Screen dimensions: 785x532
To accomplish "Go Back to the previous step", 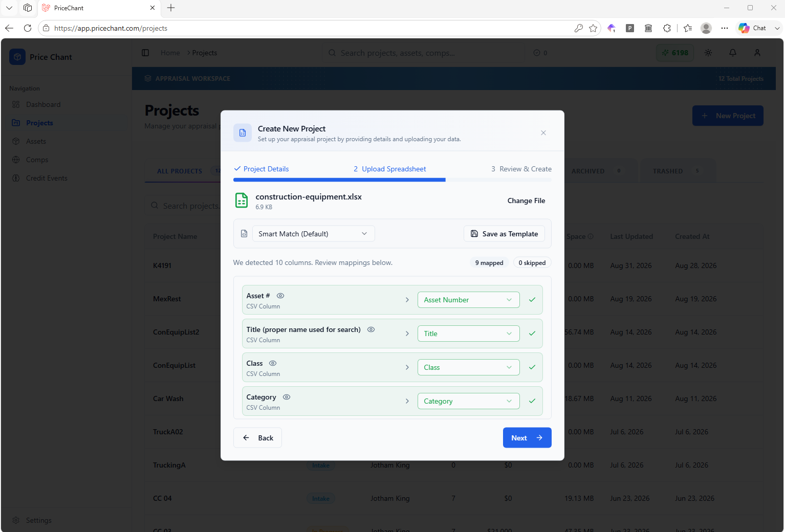I will coord(257,438).
